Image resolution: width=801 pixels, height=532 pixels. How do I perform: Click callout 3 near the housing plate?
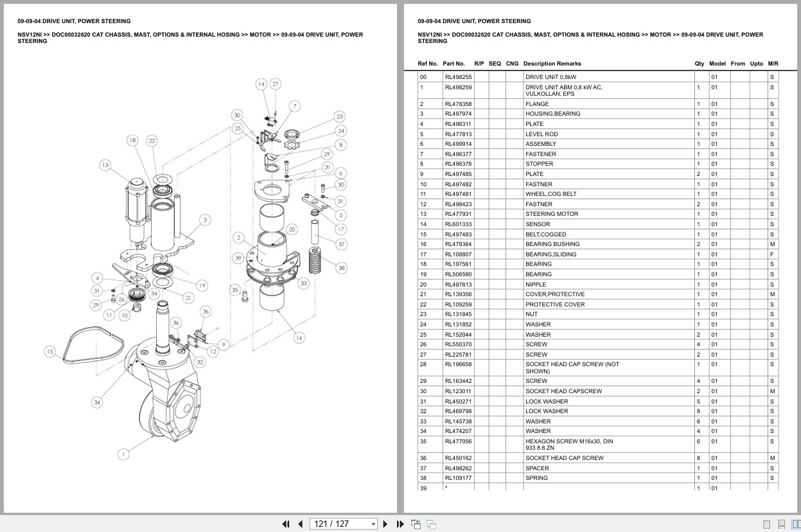[204, 220]
